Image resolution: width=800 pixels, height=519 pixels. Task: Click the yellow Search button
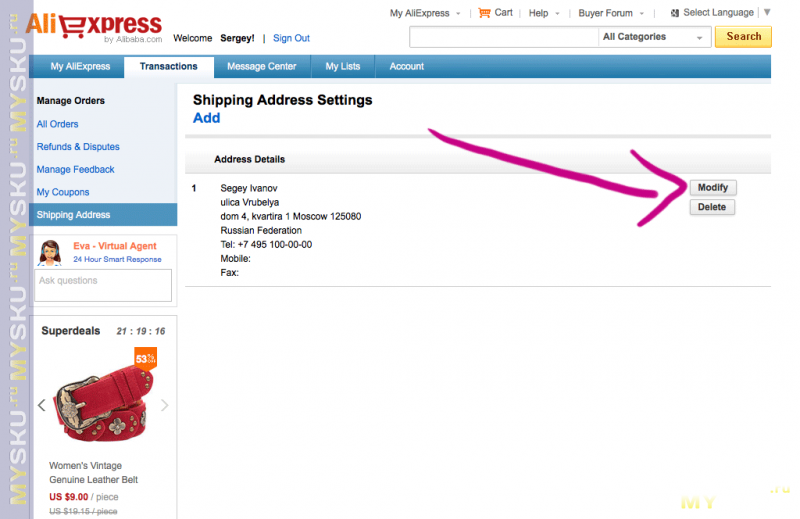pyautogui.click(x=743, y=37)
